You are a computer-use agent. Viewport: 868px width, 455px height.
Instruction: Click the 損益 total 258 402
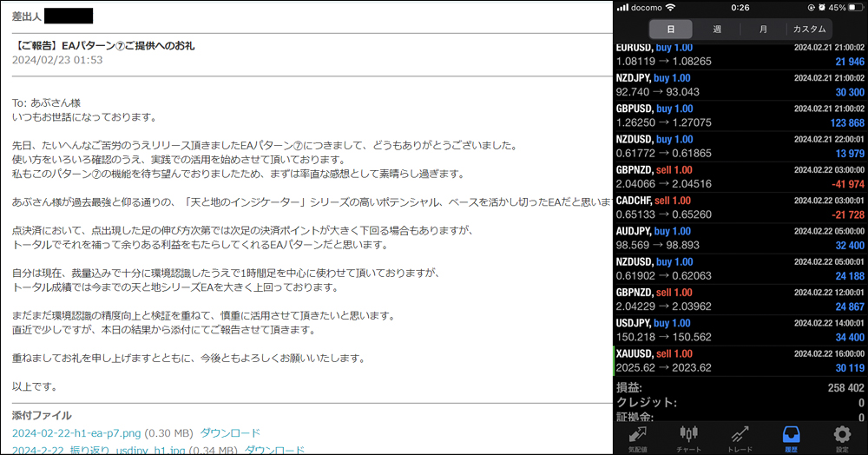(x=845, y=388)
